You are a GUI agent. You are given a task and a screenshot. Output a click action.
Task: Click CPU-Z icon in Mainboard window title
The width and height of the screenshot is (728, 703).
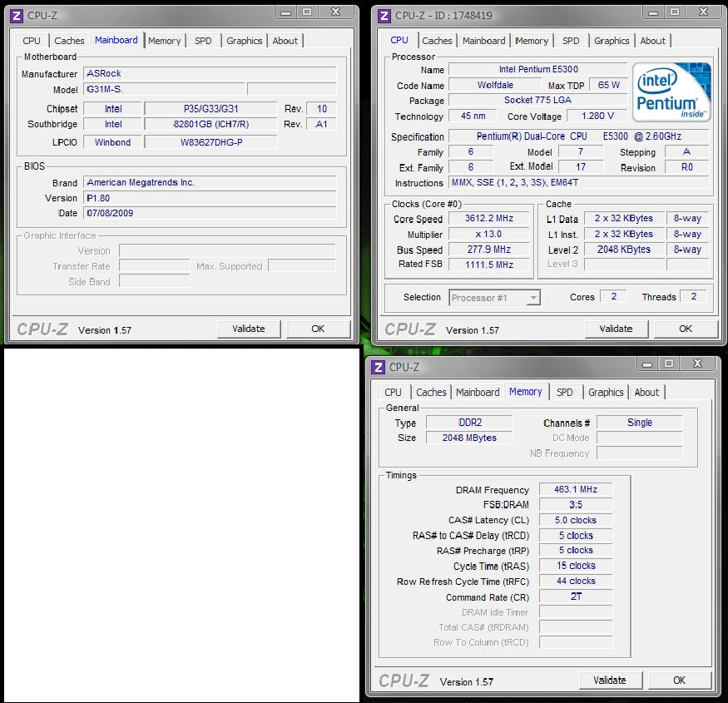tap(17, 17)
